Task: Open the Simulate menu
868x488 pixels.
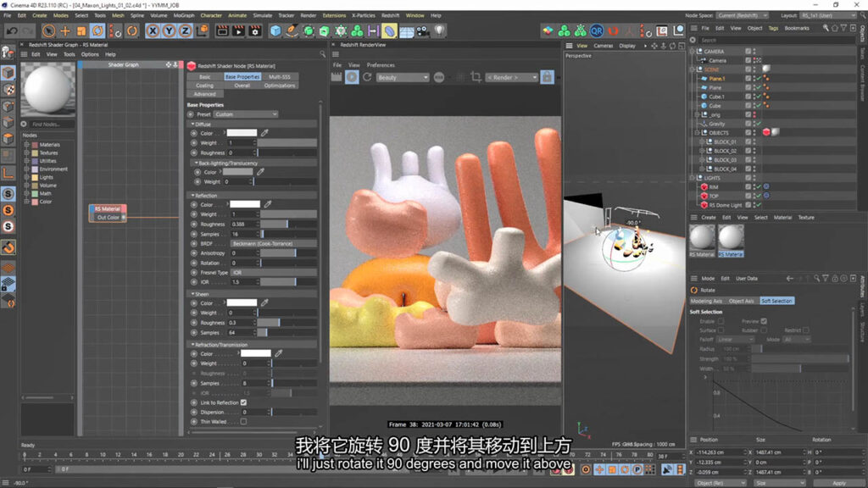Action: [263, 15]
